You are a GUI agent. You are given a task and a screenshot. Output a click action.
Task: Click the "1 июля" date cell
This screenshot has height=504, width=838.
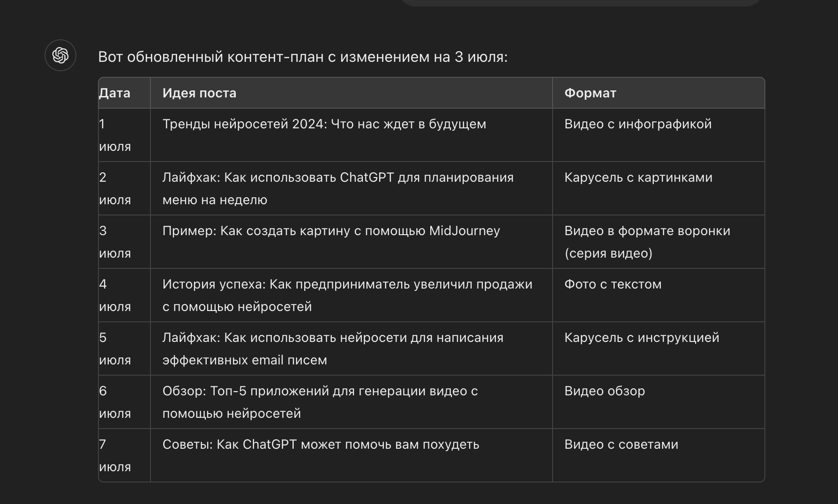tap(124, 135)
